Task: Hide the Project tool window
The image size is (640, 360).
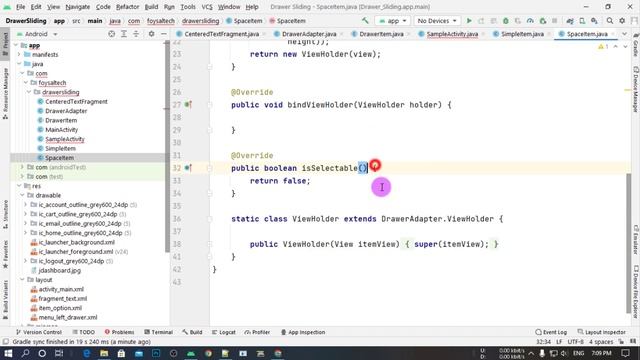Action: (x=164, y=34)
